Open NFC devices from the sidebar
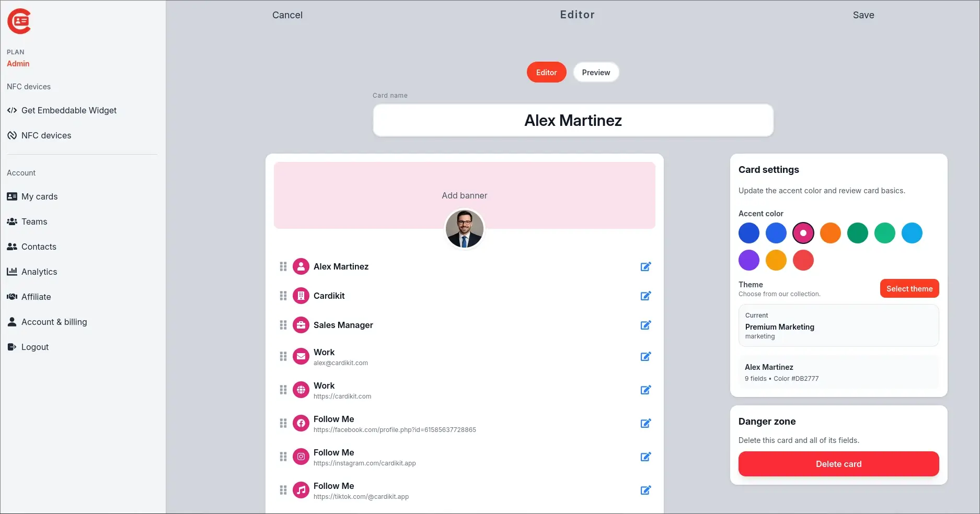Viewport: 980px width, 514px height. (x=46, y=135)
